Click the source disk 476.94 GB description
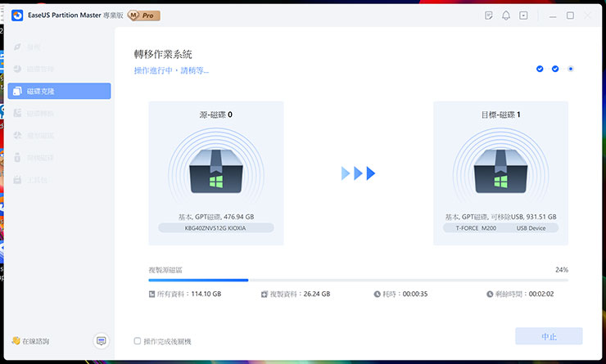Viewport: 606px width, 364px height. (216, 217)
